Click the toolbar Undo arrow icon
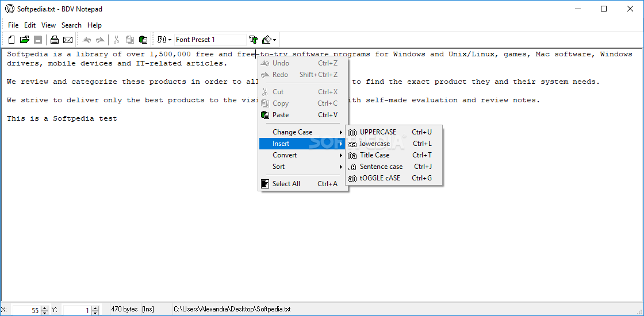644x316 pixels. click(x=87, y=40)
